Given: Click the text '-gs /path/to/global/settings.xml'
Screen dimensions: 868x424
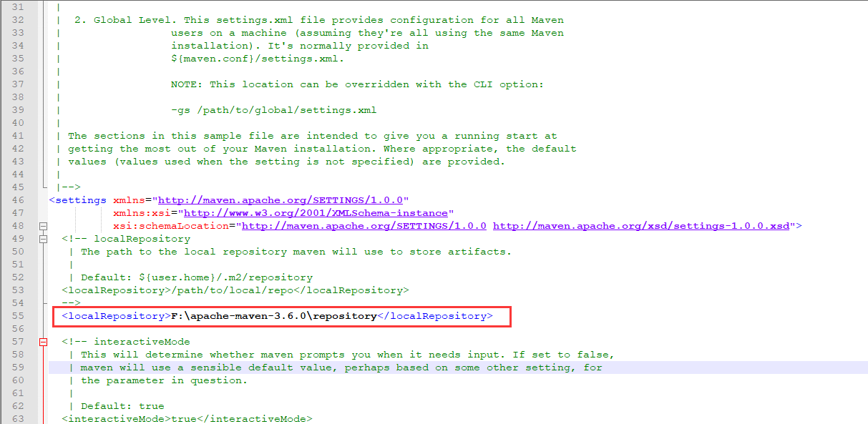Looking at the screenshot, I should (x=274, y=110).
